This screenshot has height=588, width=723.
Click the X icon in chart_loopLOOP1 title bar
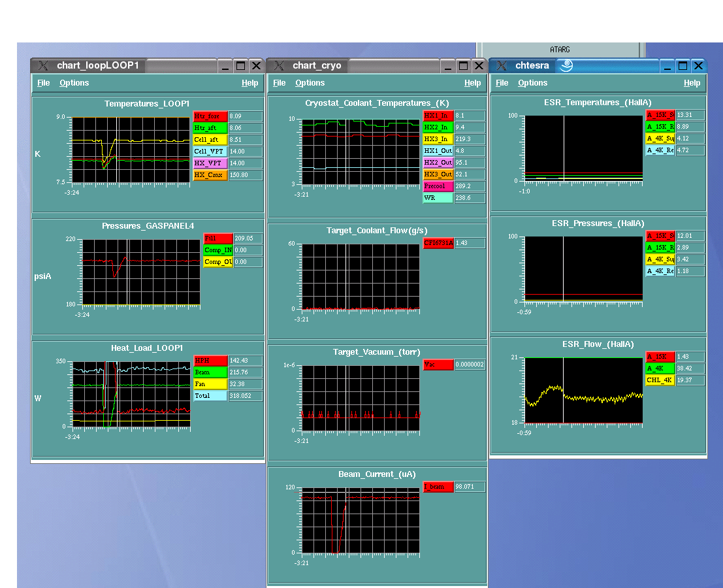pos(43,65)
